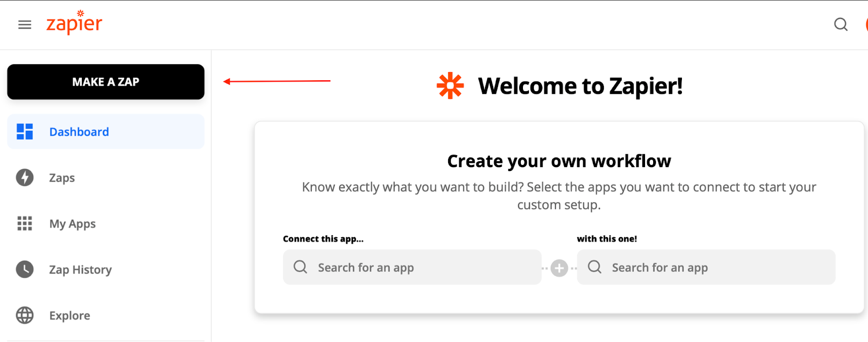
Task: Click the lightning bolt icon beside Zaps
Action: (x=25, y=178)
